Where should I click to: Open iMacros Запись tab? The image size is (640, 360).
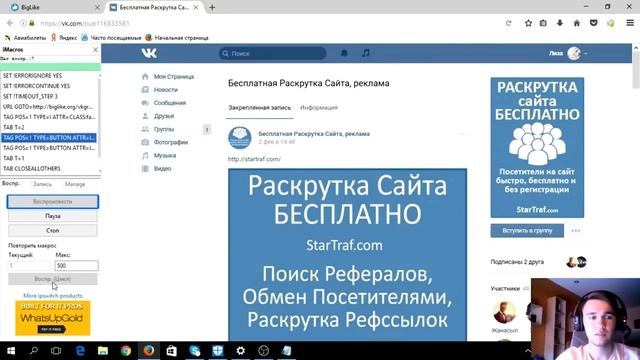pyautogui.click(x=42, y=184)
